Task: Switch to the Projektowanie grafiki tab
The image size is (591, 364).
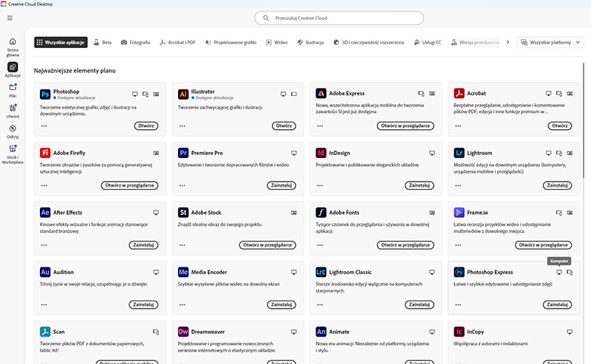Action: coord(230,42)
